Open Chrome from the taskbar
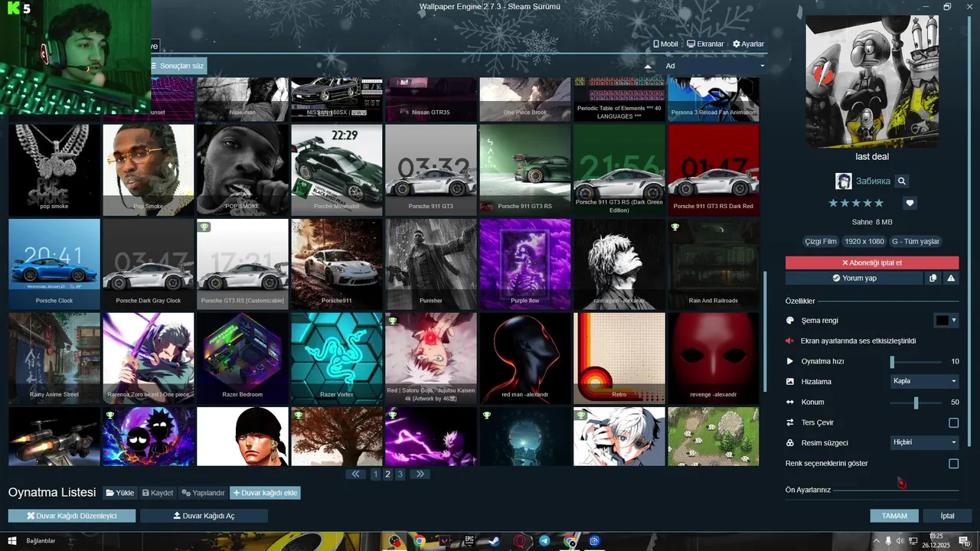Viewport: 980px width, 551px height. coord(420,541)
